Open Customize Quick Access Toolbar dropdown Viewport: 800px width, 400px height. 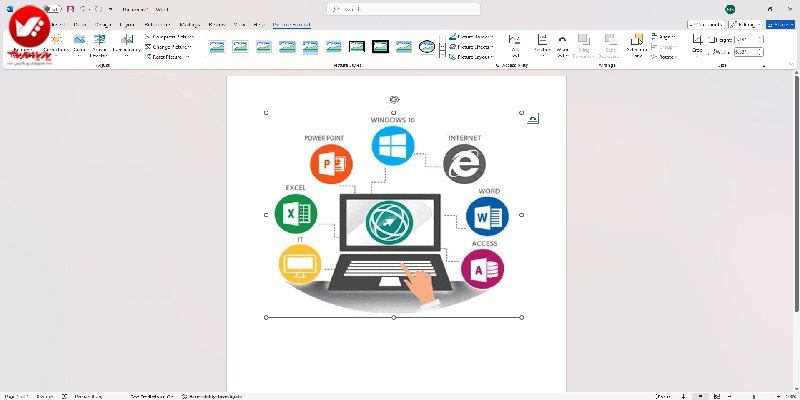111,9
